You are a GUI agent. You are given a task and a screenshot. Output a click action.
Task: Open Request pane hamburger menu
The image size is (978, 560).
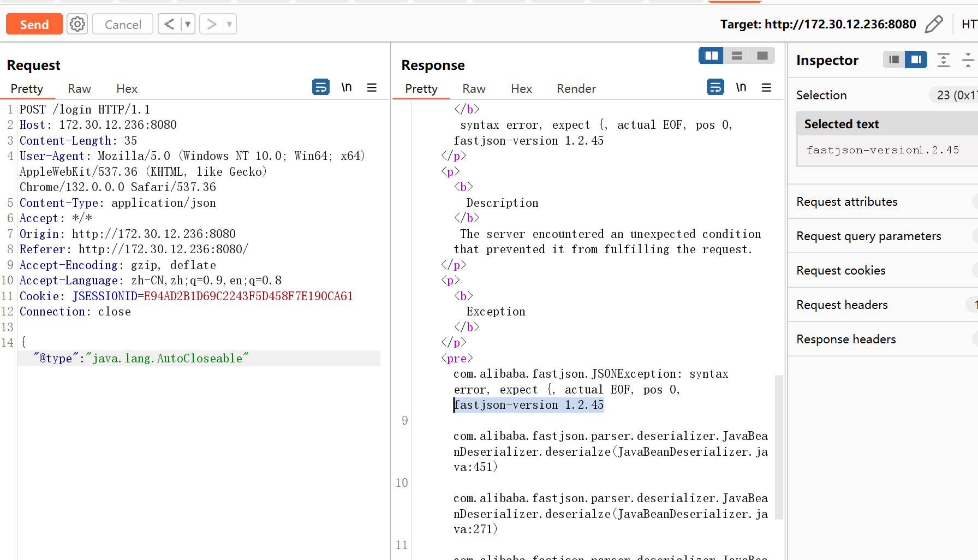point(372,87)
